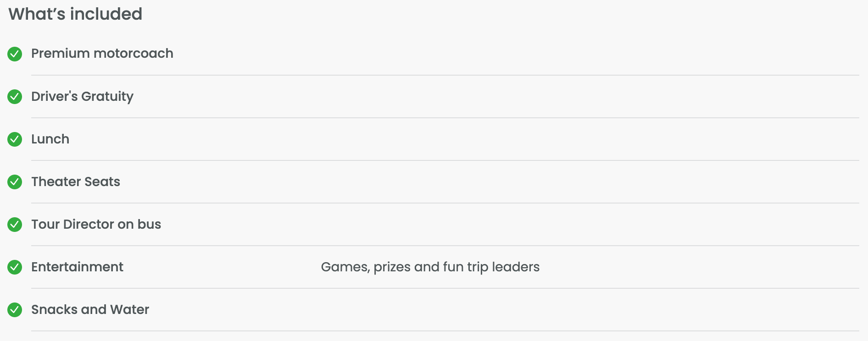Click the Lunch list item text

tap(50, 139)
